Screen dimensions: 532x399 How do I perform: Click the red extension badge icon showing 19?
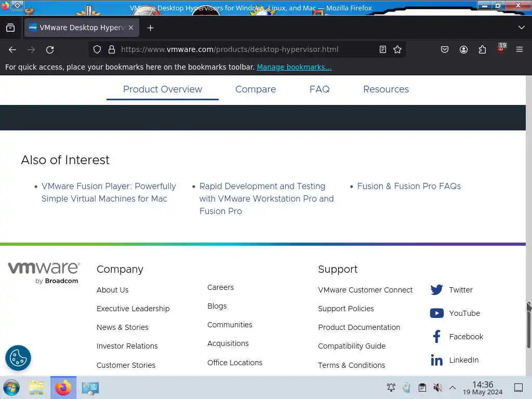pyautogui.click(x=501, y=48)
